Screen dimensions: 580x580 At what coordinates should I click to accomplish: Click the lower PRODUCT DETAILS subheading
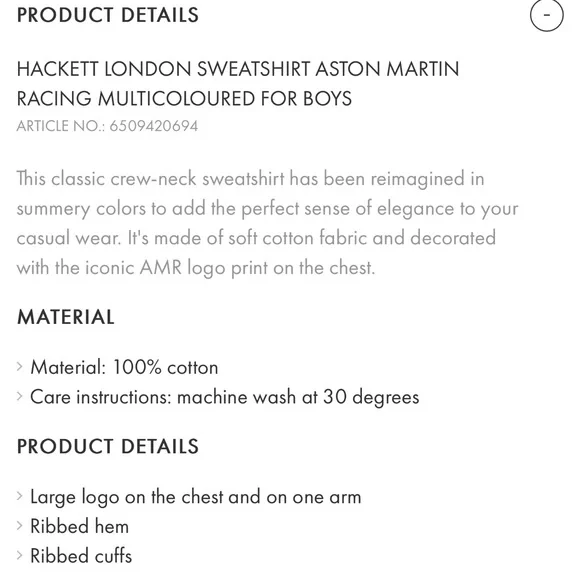108,446
